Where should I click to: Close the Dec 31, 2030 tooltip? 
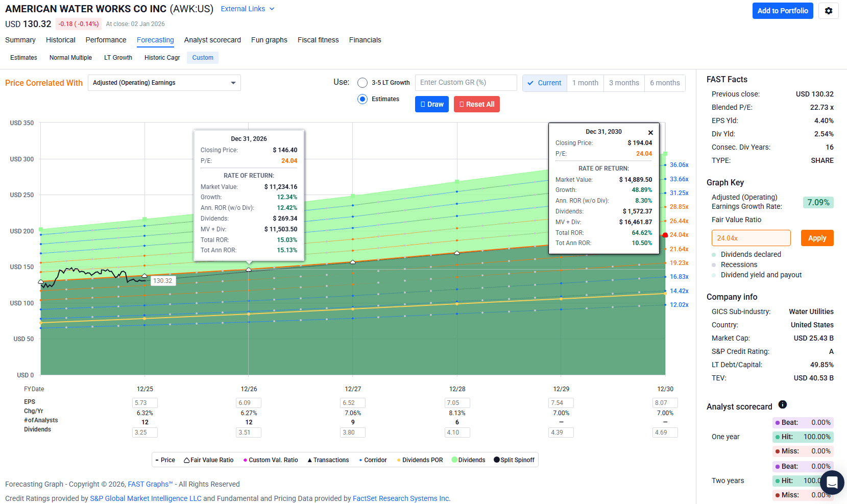650,133
